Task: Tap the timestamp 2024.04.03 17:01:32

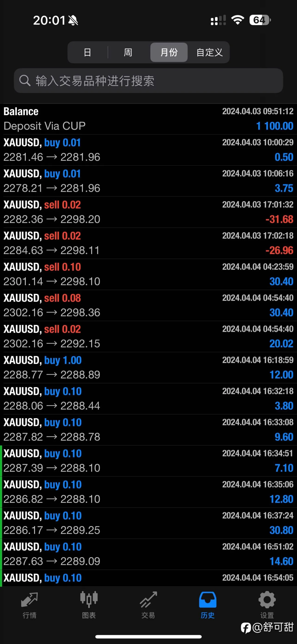Action: tap(258, 205)
